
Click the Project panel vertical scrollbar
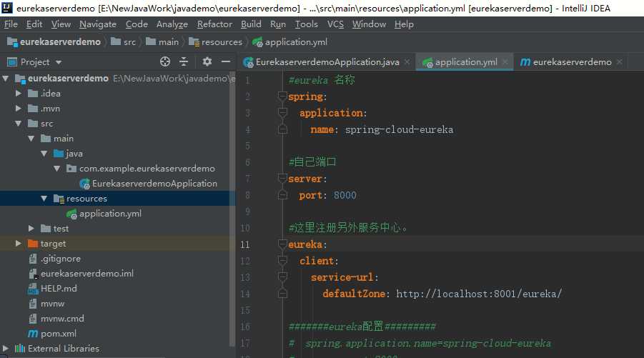[232, 209]
